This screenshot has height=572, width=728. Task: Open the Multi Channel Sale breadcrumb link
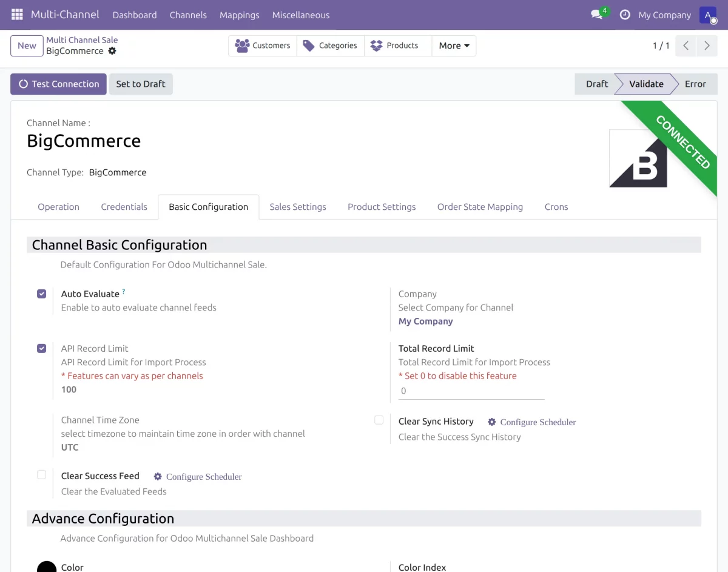[82, 40]
